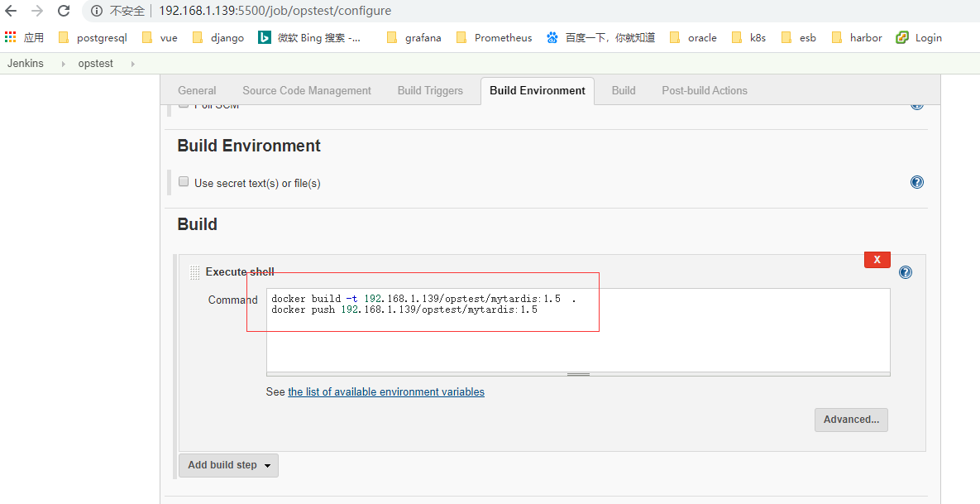Open the Bing search bookmark
Image resolution: width=980 pixels, height=504 pixels.
(309, 37)
